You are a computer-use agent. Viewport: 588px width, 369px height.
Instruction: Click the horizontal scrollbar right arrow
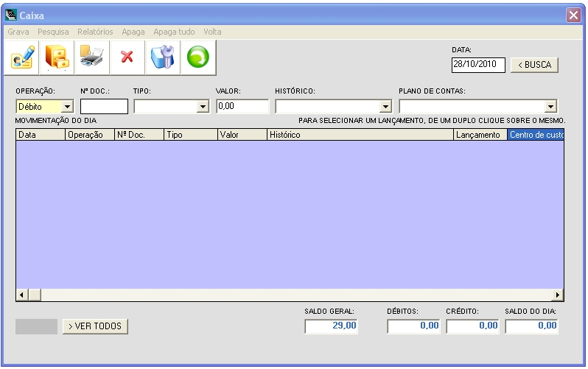(x=558, y=295)
